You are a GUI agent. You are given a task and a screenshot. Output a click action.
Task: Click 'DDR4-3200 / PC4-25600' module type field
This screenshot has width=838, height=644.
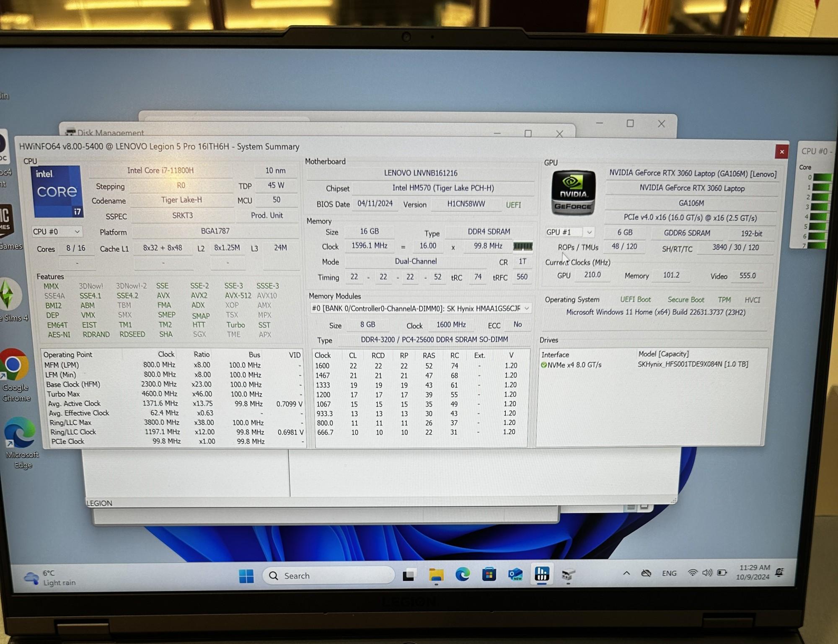(434, 340)
